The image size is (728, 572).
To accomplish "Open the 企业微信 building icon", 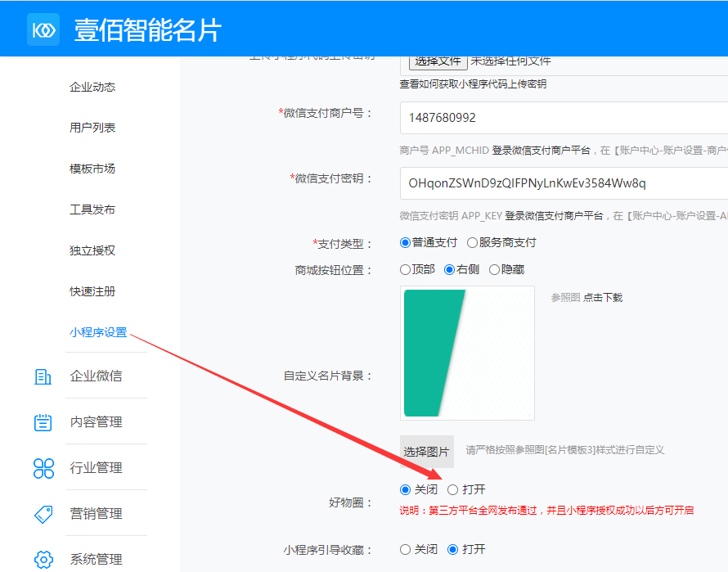I will [x=43, y=376].
